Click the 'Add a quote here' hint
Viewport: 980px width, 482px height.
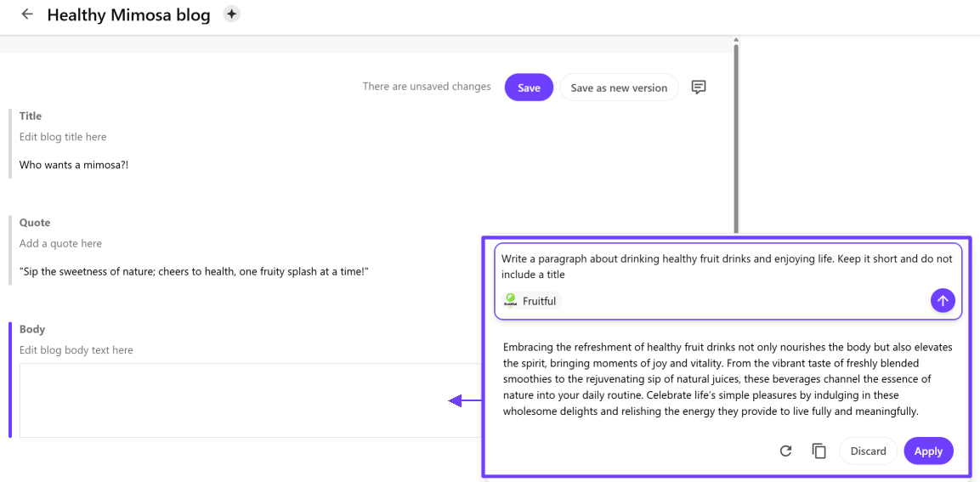pos(60,243)
